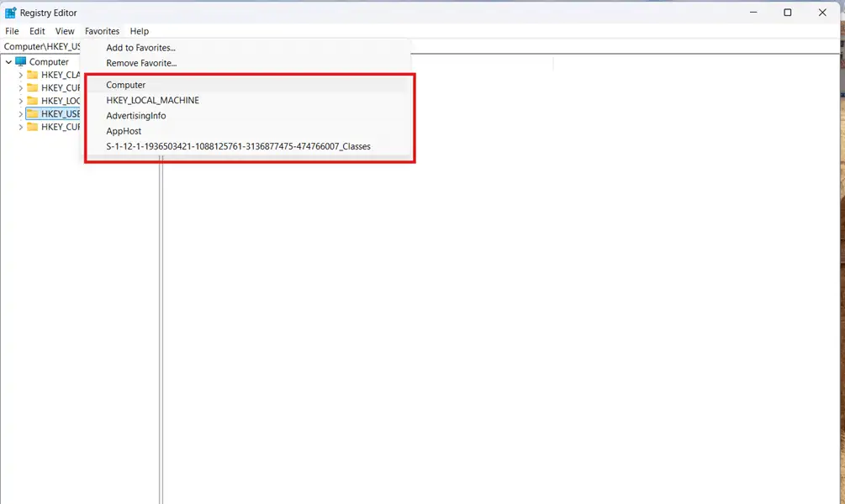Image resolution: width=845 pixels, height=504 pixels.
Task: Open the Help menu
Action: (x=139, y=31)
